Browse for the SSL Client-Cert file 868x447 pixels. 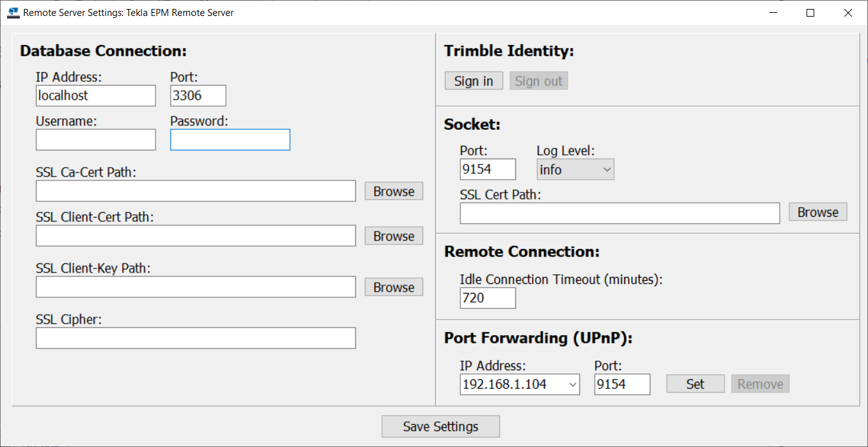tap(393, 235)
